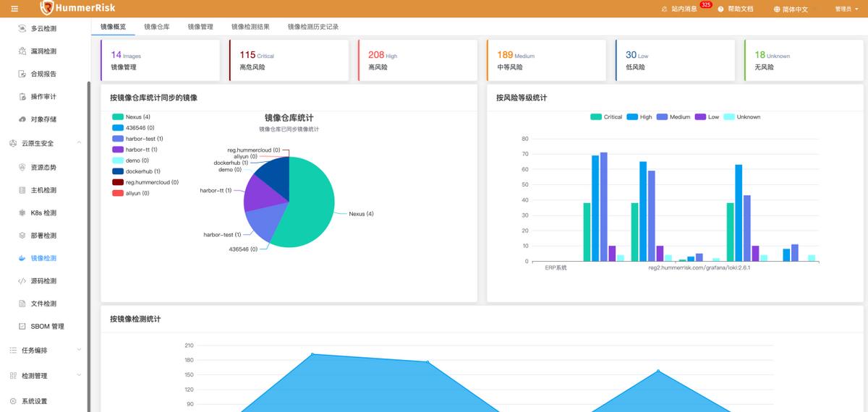Switch to 镜像管理 tab

200,27
